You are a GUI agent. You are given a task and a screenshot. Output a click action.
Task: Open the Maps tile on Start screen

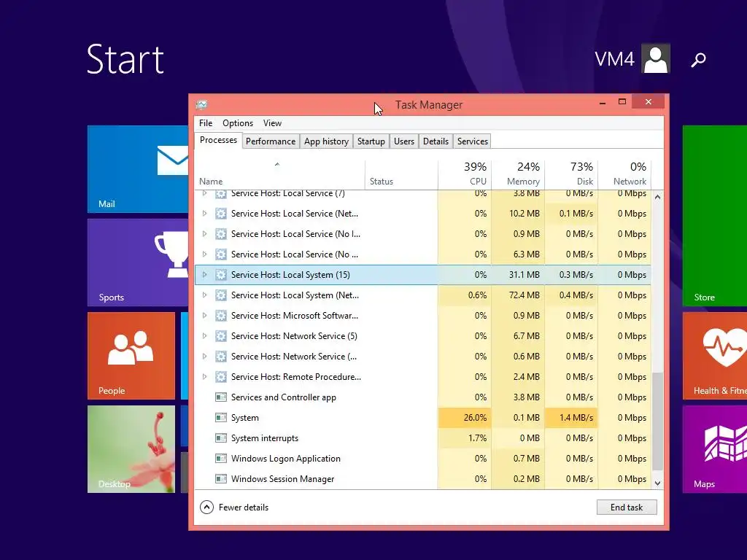click(715, 449)
